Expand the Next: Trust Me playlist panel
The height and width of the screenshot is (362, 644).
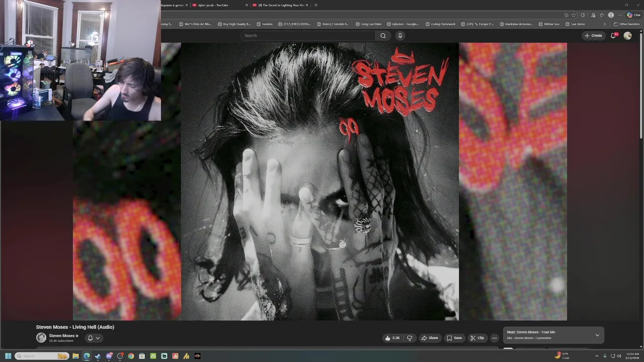[x=597, y=335]
